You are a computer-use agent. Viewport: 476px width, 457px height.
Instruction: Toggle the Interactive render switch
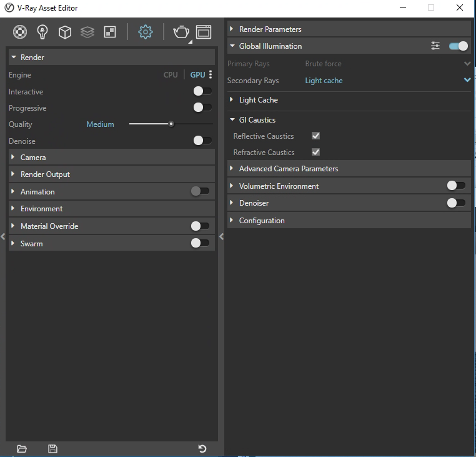click(202, 91)
